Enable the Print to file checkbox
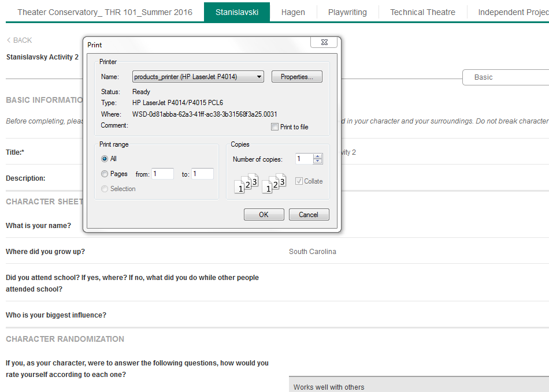 point(275,127)
